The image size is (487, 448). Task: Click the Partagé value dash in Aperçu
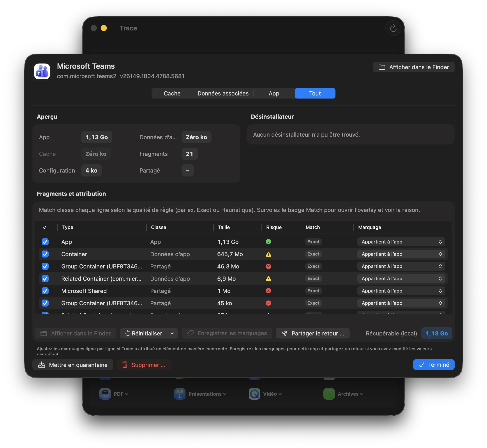coord(188,170)
